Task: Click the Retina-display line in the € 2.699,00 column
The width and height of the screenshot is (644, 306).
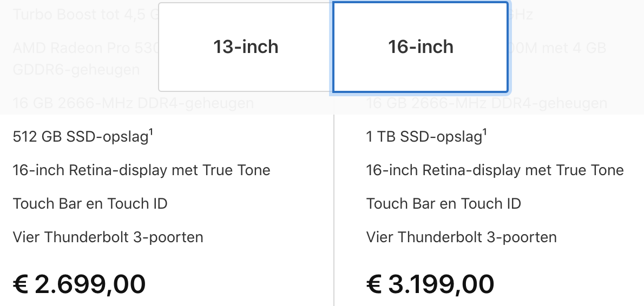Action: [142, 170]
